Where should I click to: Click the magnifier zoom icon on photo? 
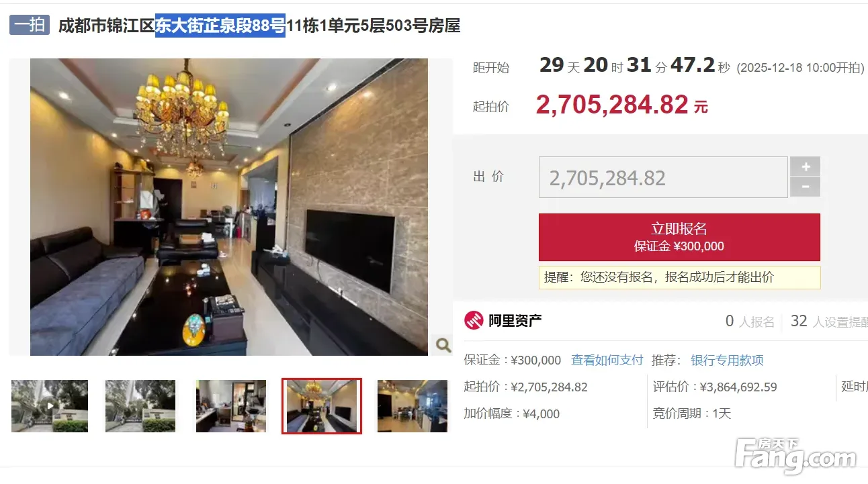pos(443,345)
